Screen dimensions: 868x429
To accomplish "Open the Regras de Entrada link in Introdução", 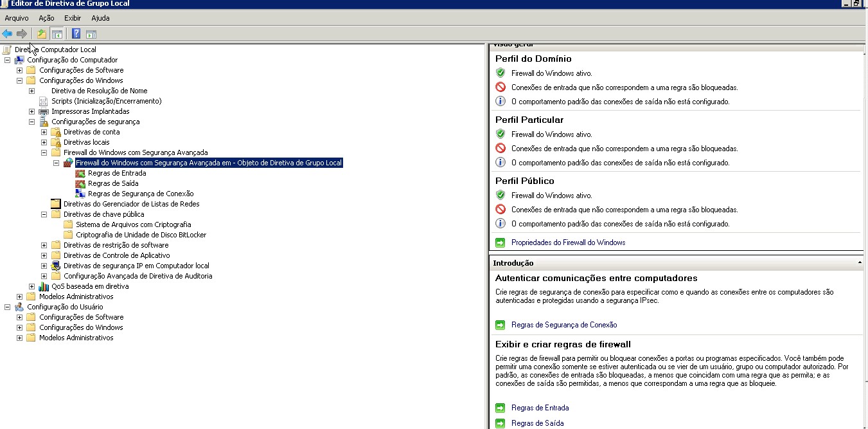I will [540, 408].
